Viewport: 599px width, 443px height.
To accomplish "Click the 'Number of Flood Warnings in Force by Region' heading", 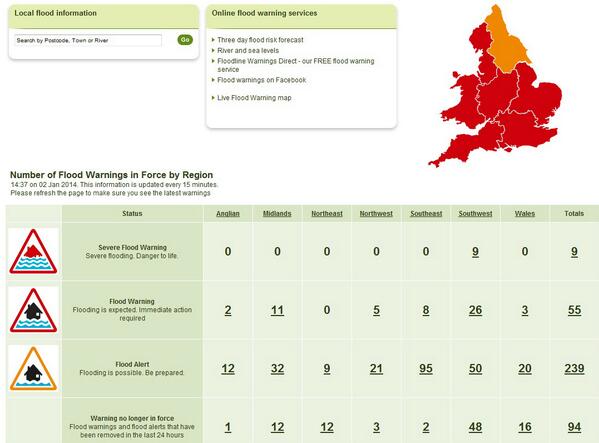I will 112,175.
